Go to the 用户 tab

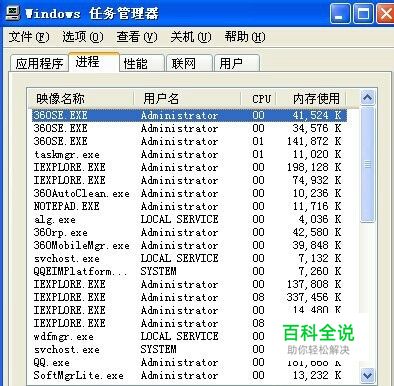tap(236, 63)
